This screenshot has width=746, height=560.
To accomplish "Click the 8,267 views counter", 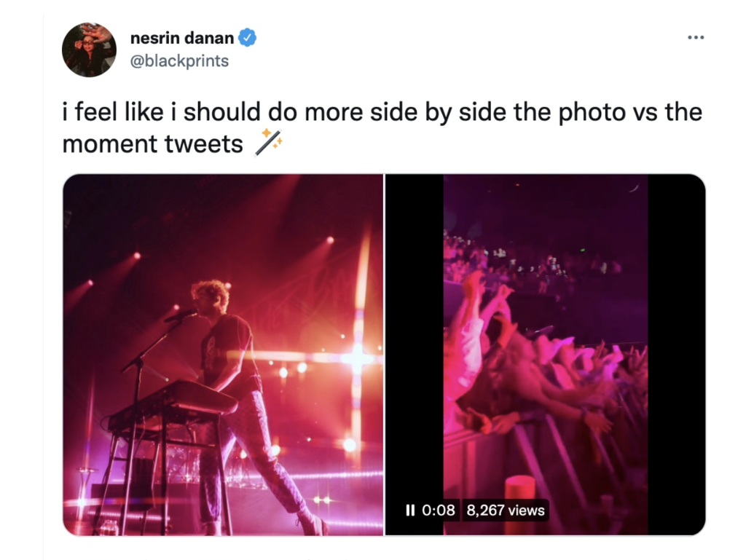I will tap(506, 510).
